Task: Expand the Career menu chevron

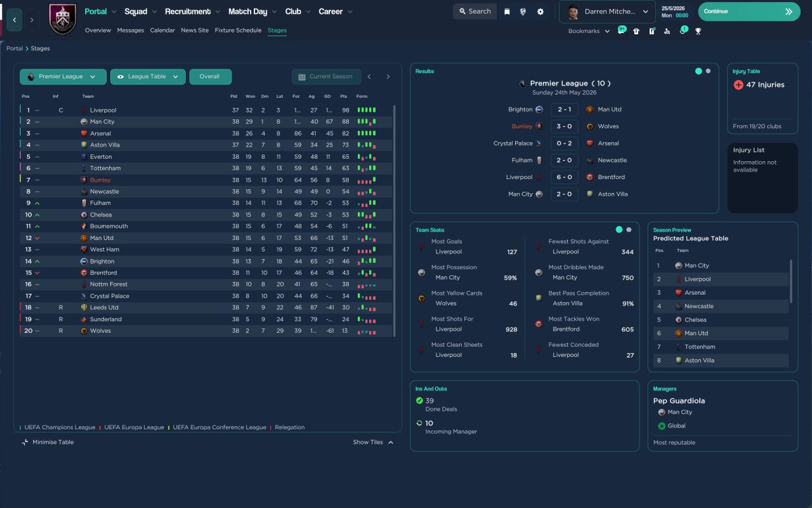Action: (350, 12)
